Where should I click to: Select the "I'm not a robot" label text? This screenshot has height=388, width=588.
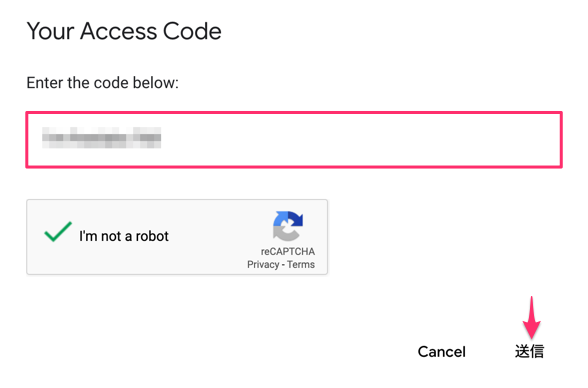tap(124, 236)
